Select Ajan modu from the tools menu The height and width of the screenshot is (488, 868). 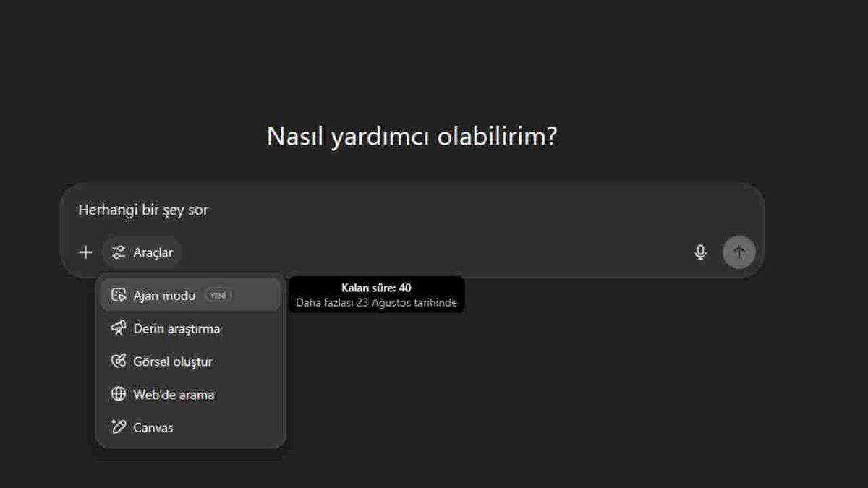pos(163,295)
